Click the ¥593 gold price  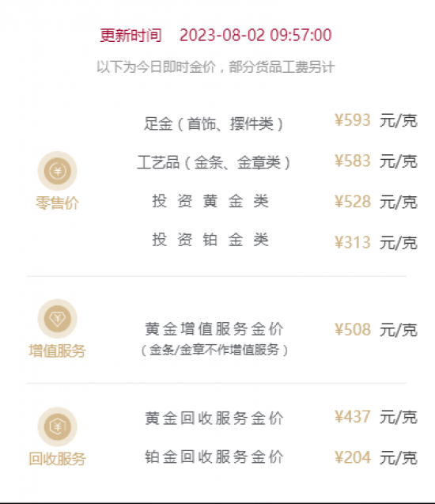click(x=353, y=120)
